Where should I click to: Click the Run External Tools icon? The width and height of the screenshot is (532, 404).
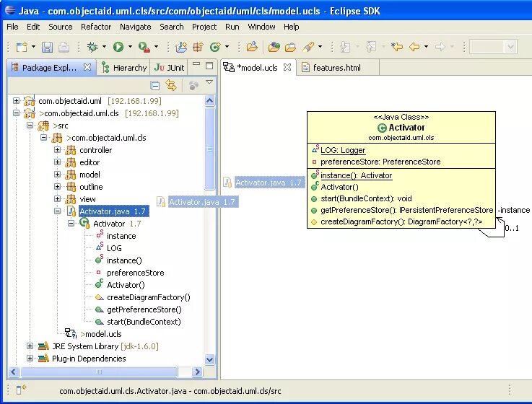tap(144, 47)
